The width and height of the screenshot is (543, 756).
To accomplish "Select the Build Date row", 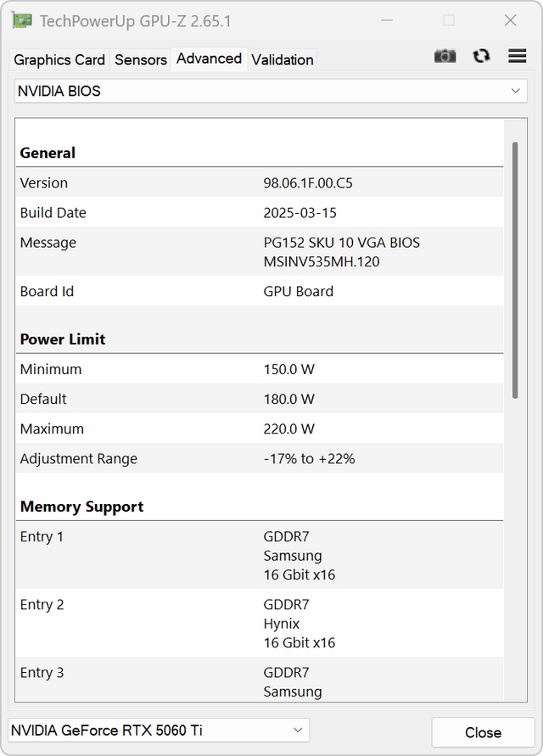I will 260,212.
